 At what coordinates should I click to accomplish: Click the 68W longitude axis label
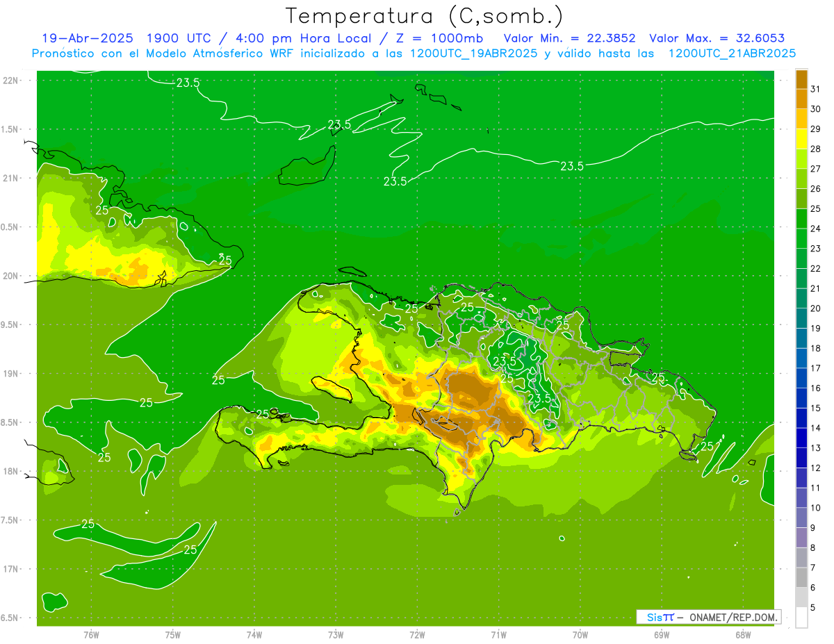[x=742, y=635]
